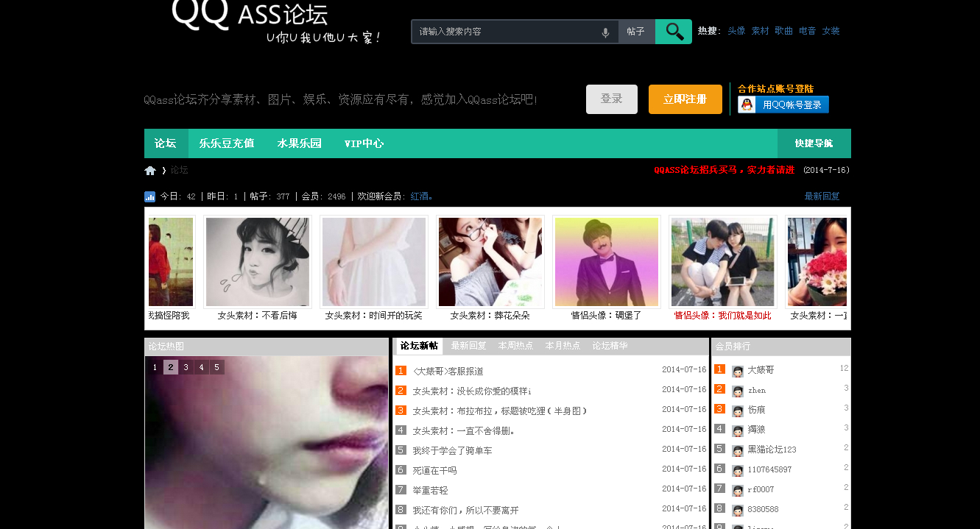Open 乐乐豆充值 in the navigation bar

click(x=227, y=143)
